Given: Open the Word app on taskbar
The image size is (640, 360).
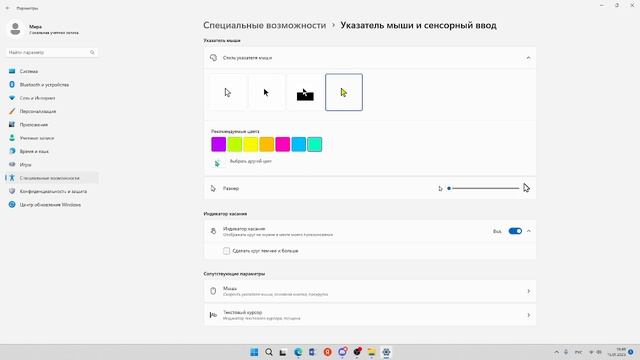Looking at the screenshot, I should (313, 352).
